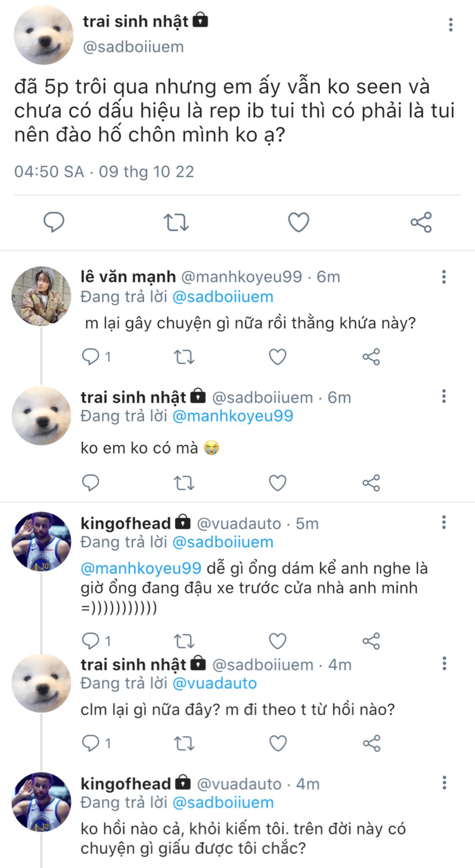
Task: Share the "ko em ko có mà" reply
Action: [371, 483]
